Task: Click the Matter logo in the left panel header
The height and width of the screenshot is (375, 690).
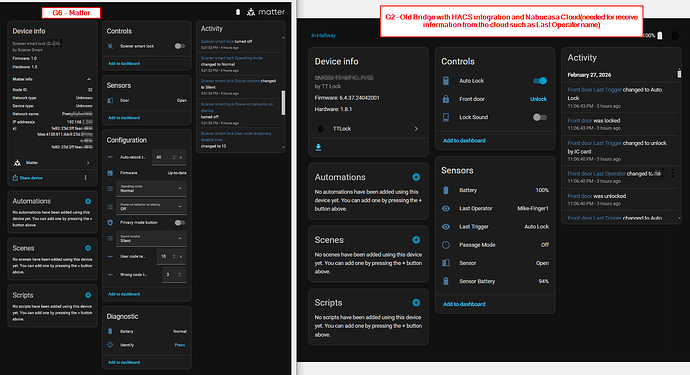Action: click(x=266, y=12)
